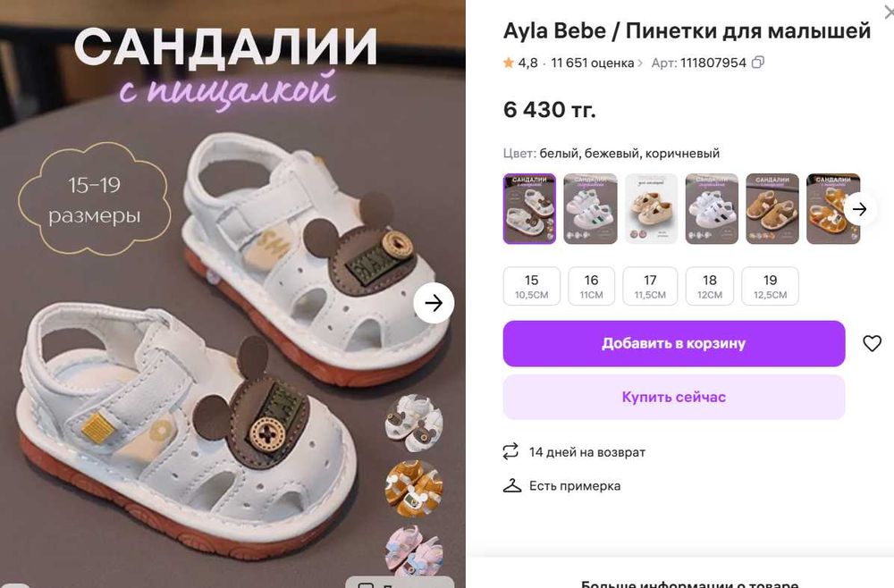Select the white sneakers with green stripe swatch
The width and height of the screenshot is (894, 588).
click(590, 209)
